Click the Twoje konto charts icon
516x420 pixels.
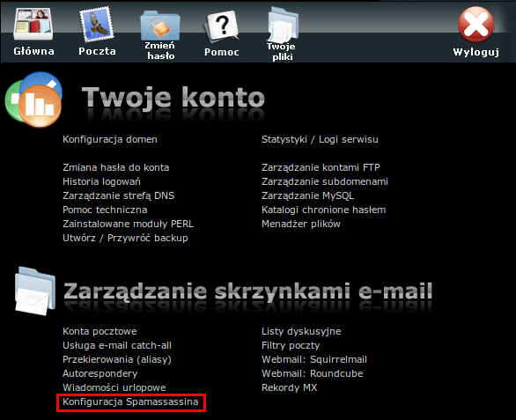(x=33, y=99)
